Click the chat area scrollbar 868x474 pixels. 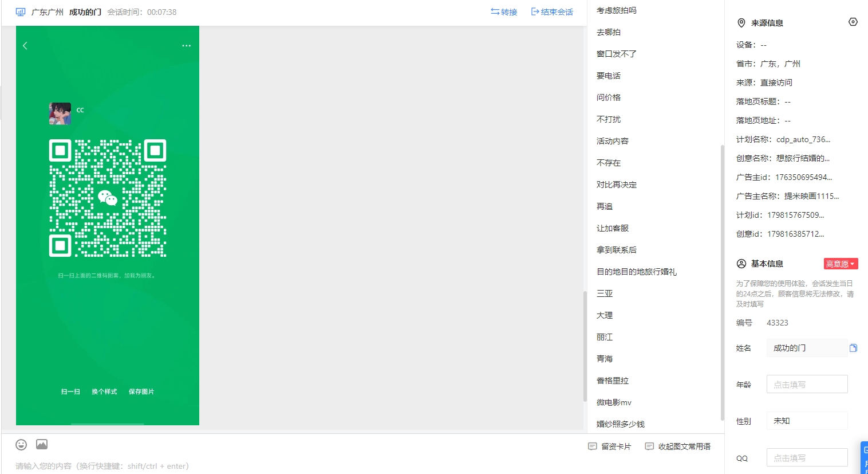click(585, 346)
